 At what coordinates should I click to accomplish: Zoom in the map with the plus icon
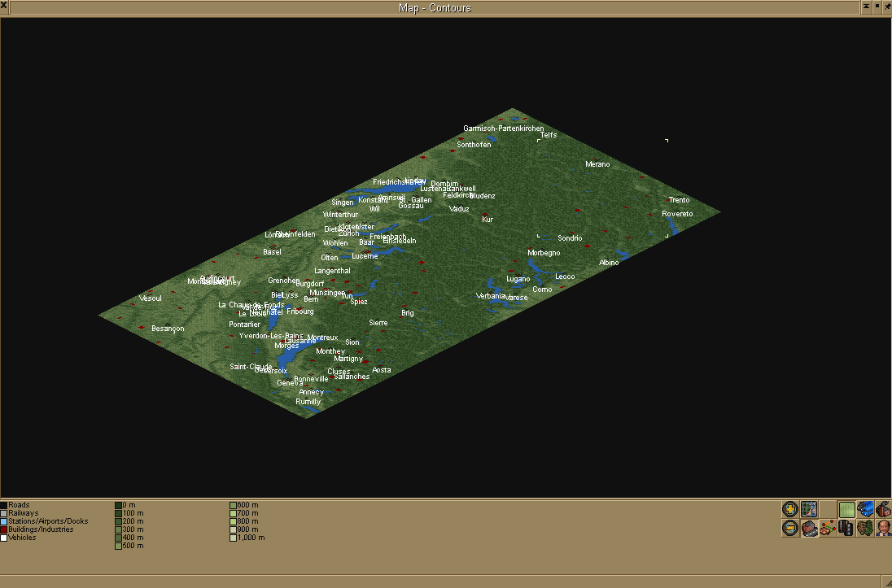pyautogui.click(x=790, y=509)
